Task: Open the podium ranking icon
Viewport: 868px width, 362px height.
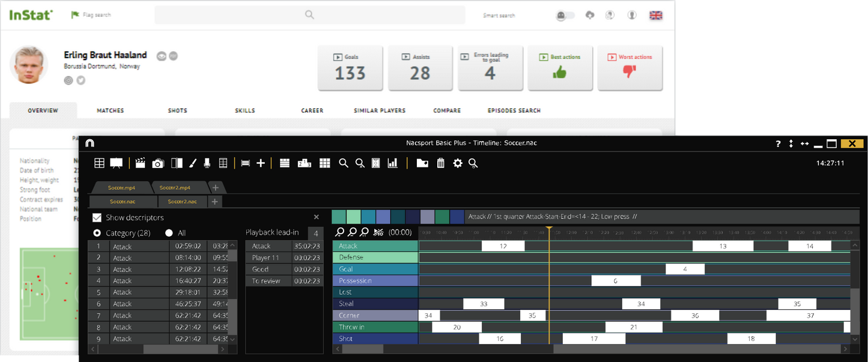Action: pos(305,163)
